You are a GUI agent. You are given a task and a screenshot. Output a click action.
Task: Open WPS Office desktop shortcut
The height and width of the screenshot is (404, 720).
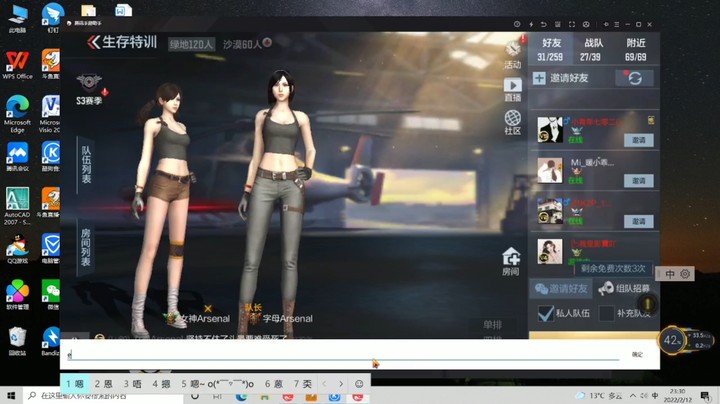pyautogui.click(x=17, y=64)
